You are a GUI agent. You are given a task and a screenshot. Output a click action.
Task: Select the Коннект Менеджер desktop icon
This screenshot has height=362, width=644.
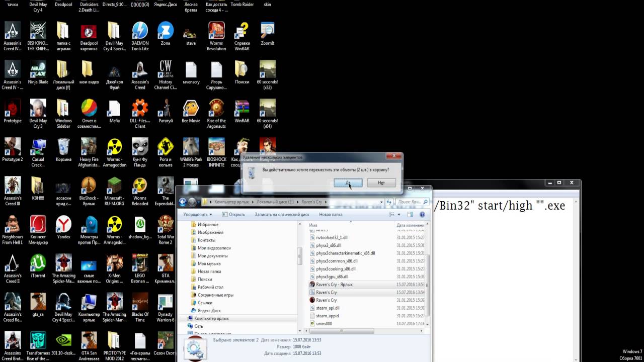[38, 230]
